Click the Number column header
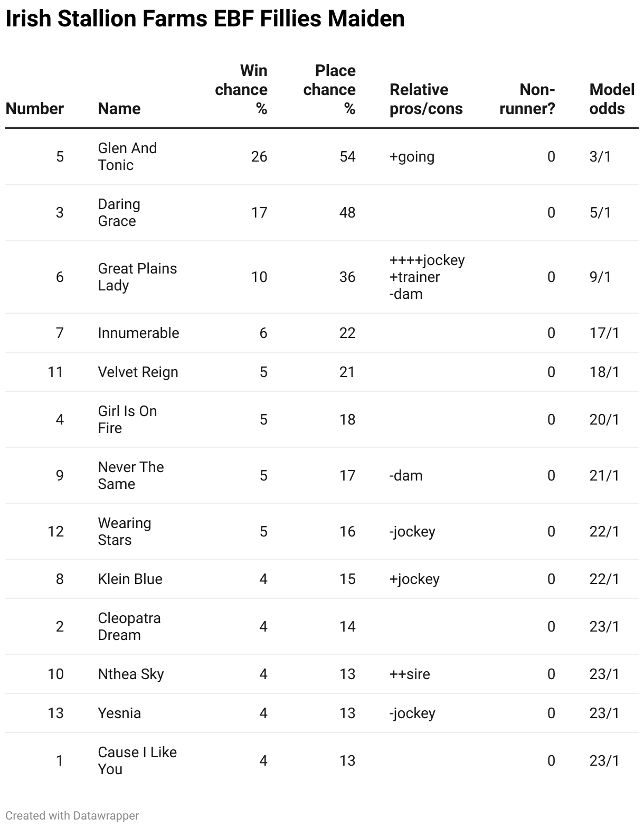Screen dimensions: 644x828 (34, 108)
